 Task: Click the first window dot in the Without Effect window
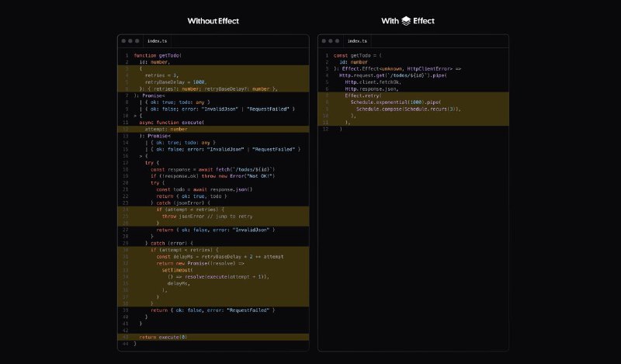pos(123,41)
